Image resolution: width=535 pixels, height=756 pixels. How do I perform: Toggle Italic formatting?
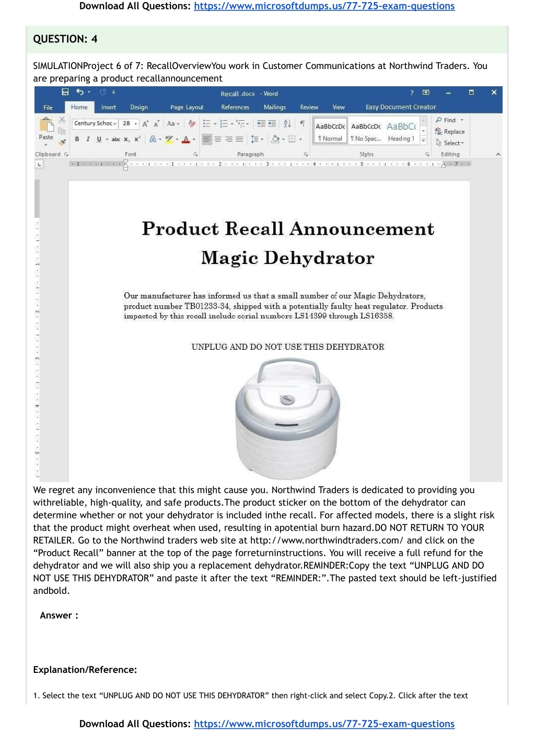88,139
